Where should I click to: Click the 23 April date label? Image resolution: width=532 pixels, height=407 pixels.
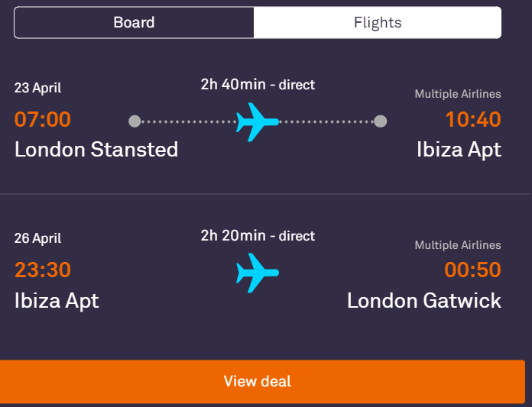click(37, 88)
